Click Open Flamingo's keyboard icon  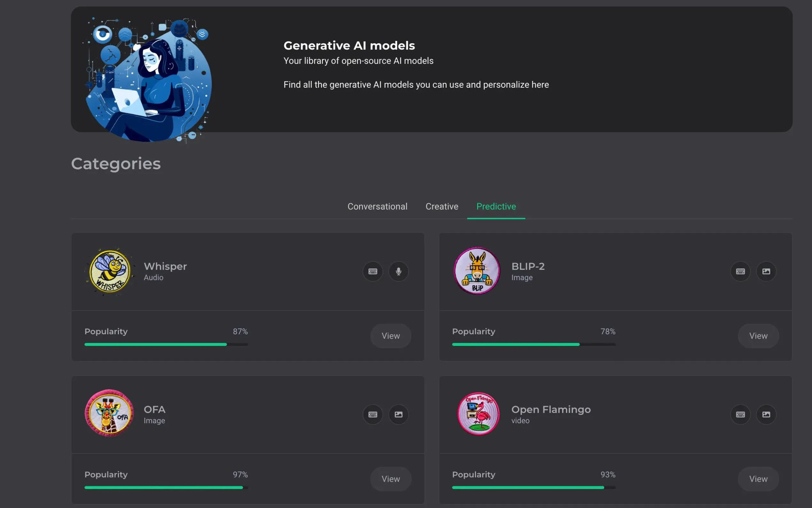[x=740, y=414]
